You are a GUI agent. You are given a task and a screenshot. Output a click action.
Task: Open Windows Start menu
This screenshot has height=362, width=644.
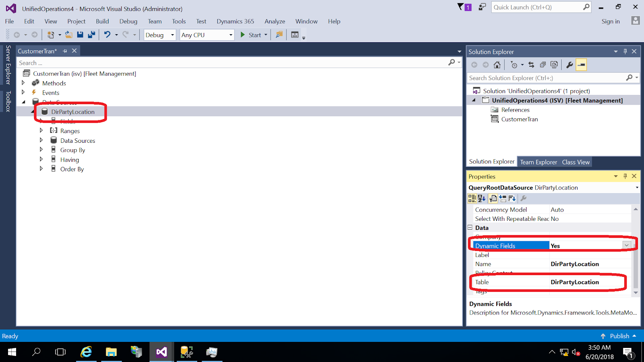point(12,352)
